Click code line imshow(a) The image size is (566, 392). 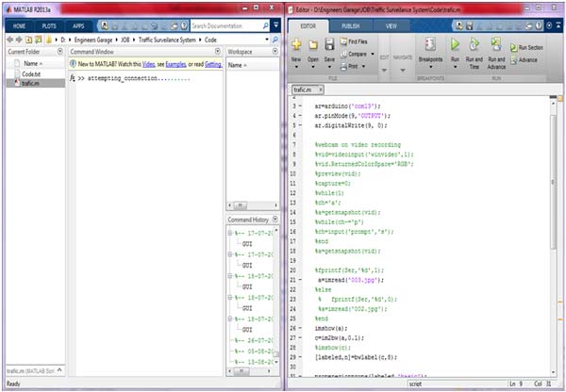click(x=331, y=328)
